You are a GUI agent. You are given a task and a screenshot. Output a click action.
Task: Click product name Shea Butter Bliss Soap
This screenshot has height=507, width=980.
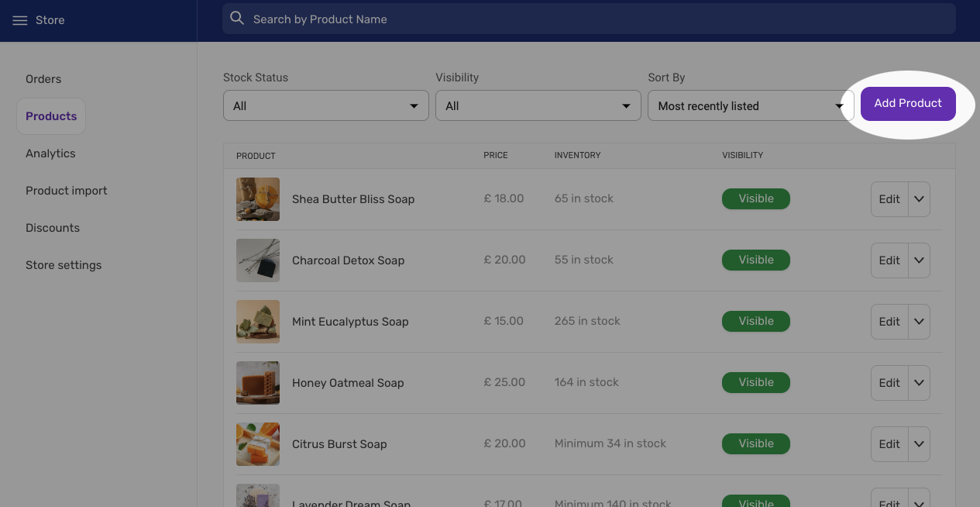tap(353, 199)
